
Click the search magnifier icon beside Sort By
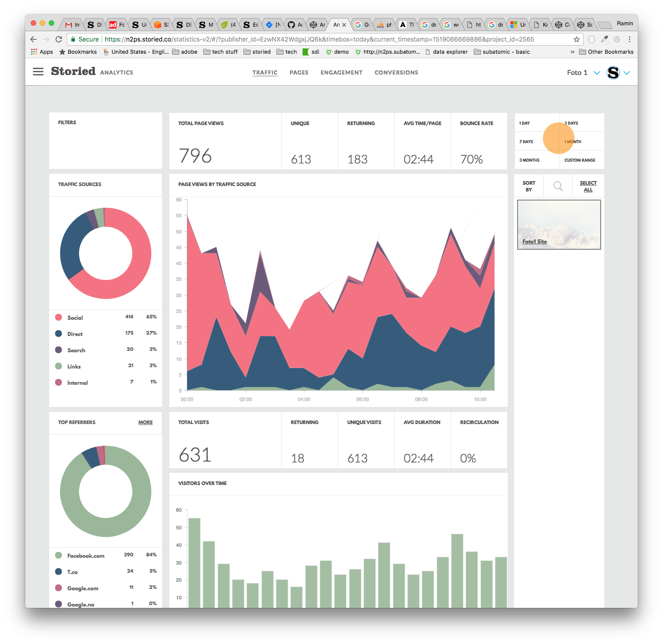click(x=558, y=186)
